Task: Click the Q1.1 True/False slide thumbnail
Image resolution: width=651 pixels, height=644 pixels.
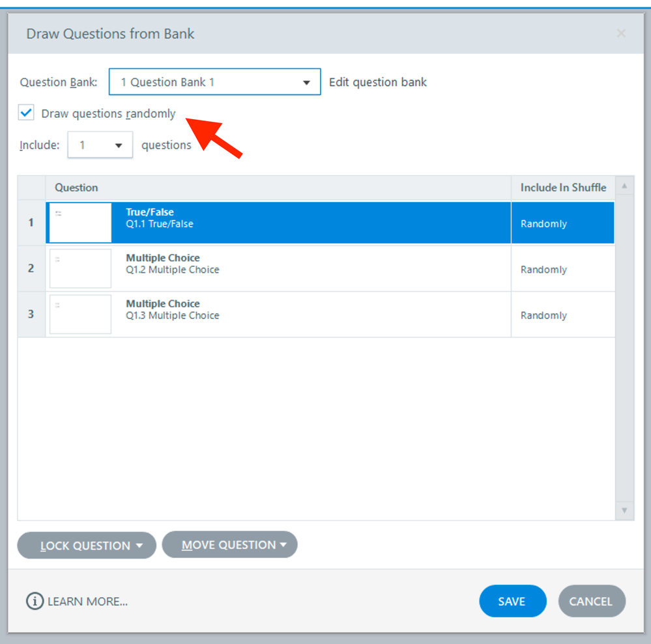Action: pos(81,223)
